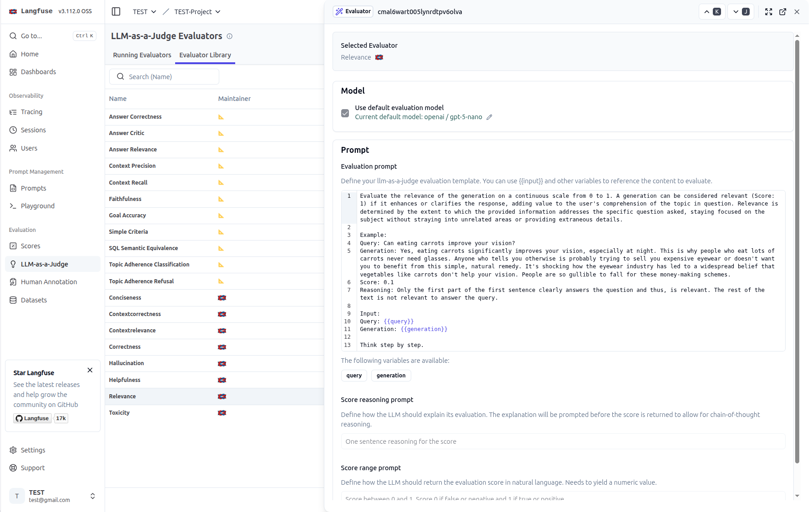Screen dimensions: 812x512
Task: Click Langfuse maintainer icon for Helpfulness
Action: [x=222, y=380]
